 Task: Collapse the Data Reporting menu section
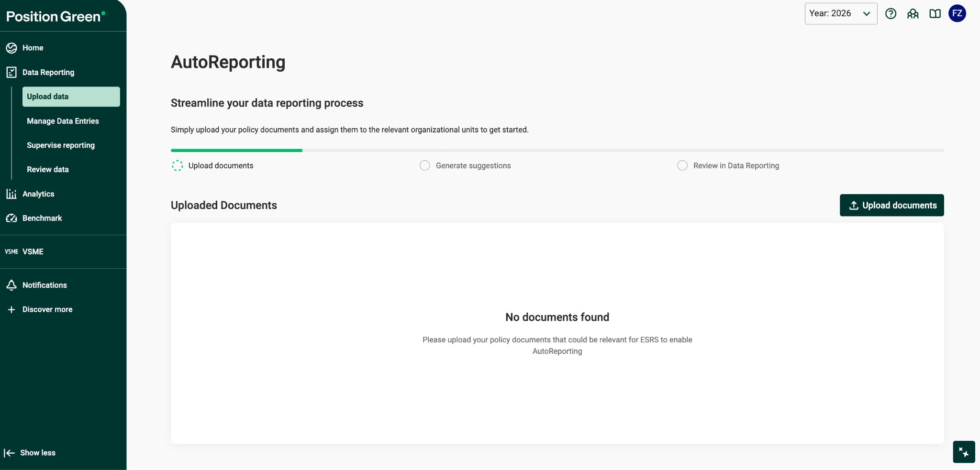click(48, 72)
